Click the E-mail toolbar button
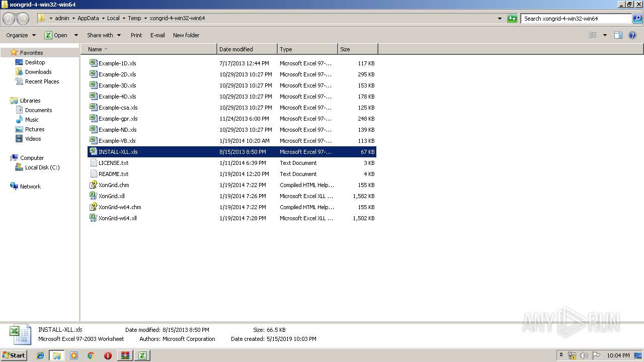 [157, 35]
